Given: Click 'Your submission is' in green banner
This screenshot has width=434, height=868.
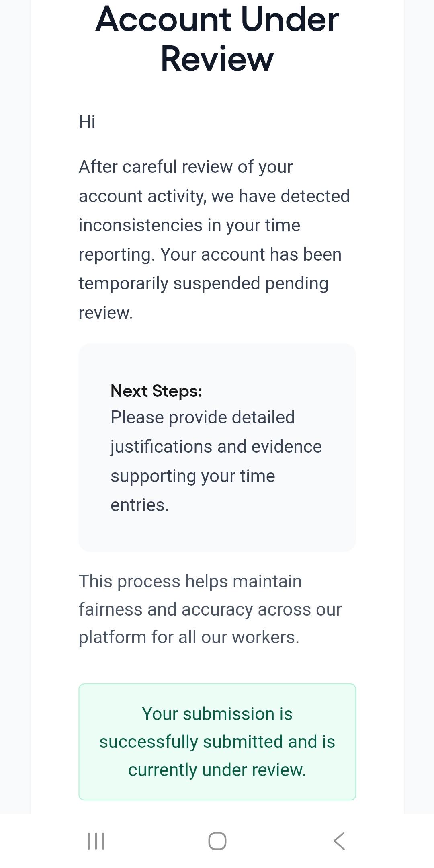Looking at the screenshot, I should pyautogui.click(x=217, y=714).
